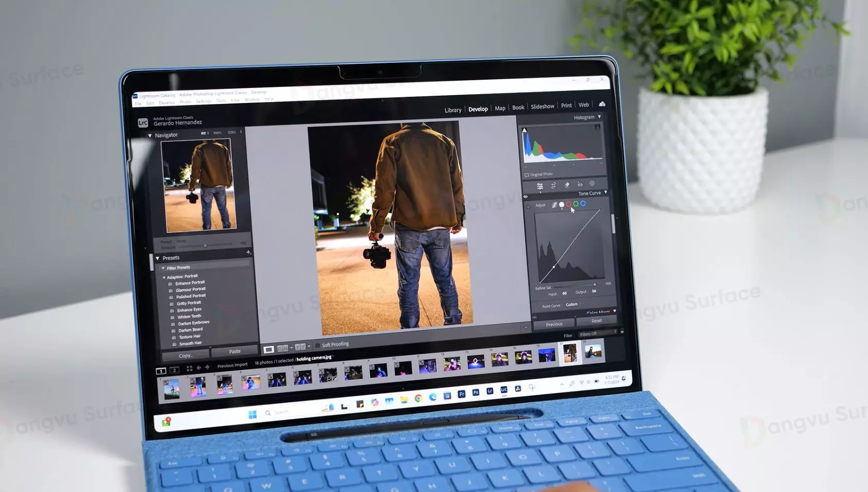This screenshot has width=868, height=492.
Task: Go back with filmstrip left arrow
Action: pyautogui.click(x=198, y=368)
